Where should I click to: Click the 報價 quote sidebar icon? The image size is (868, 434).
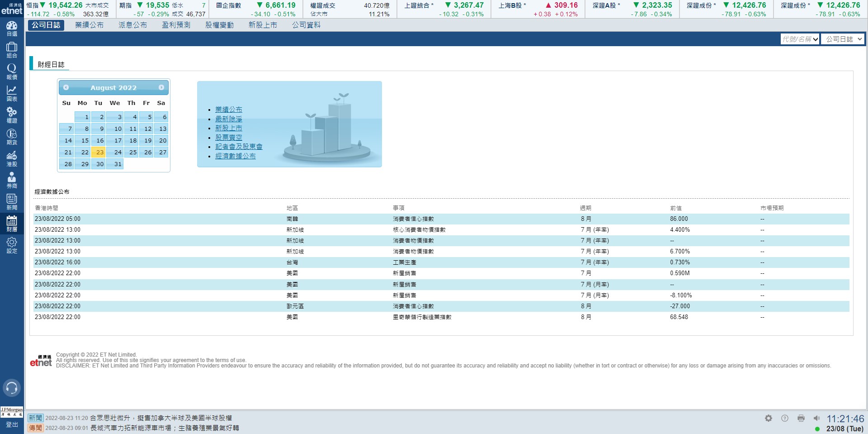point(12,72)
